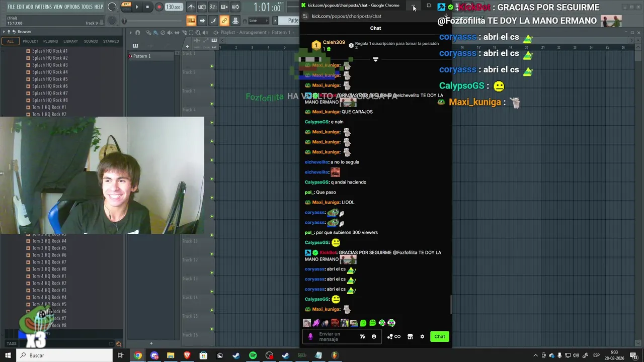Toggle the PAT/SONG mode switch
This screenshot has width=644, height=362.
[x=126, y=7]
